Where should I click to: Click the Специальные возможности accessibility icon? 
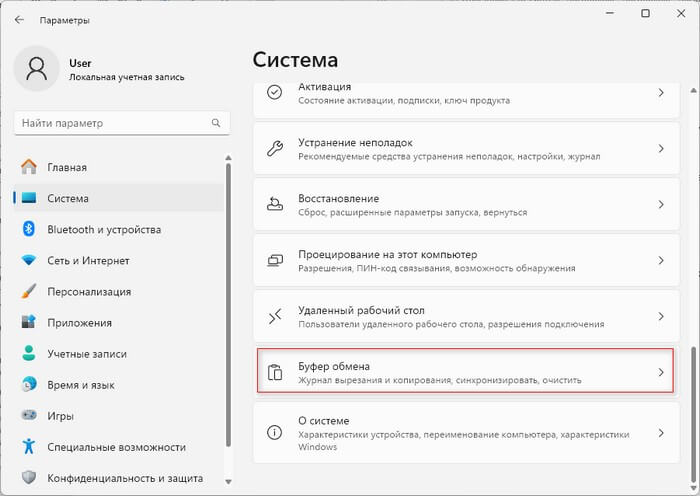[x=29, y=446]
